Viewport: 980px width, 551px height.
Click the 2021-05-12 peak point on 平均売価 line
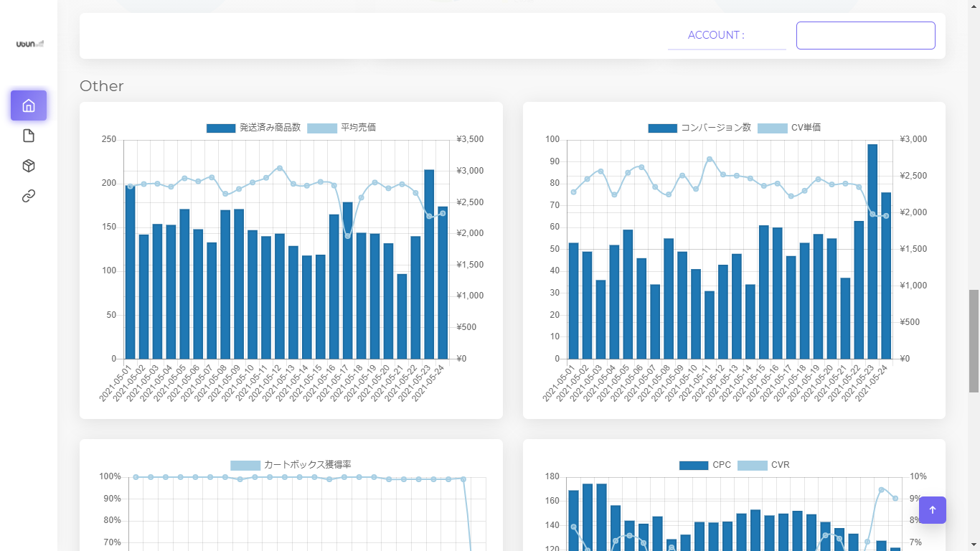point(280,168)
